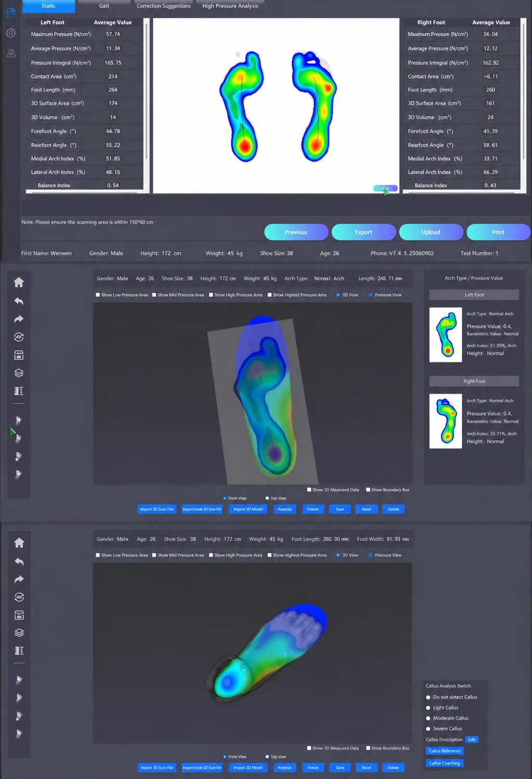Click the Export button

point(364,232)
